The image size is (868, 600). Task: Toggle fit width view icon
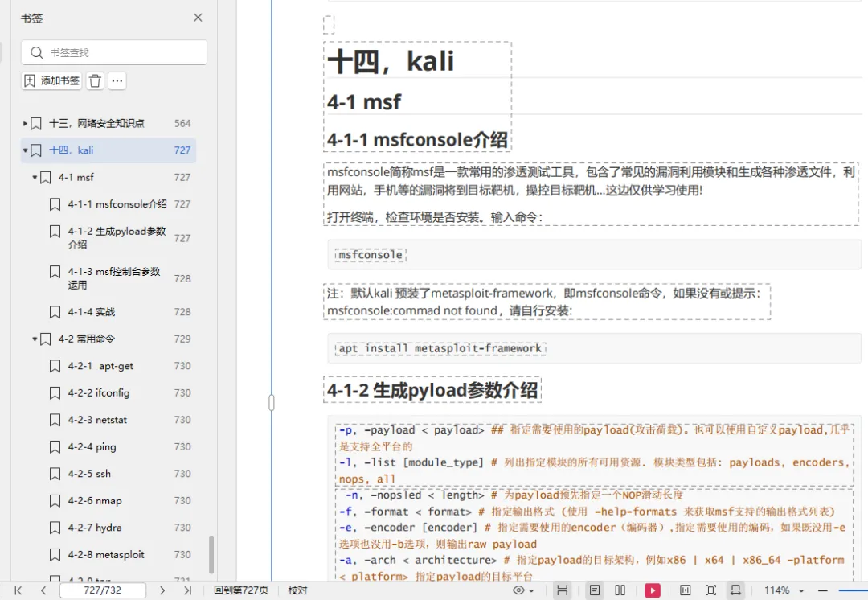[735, 590]
